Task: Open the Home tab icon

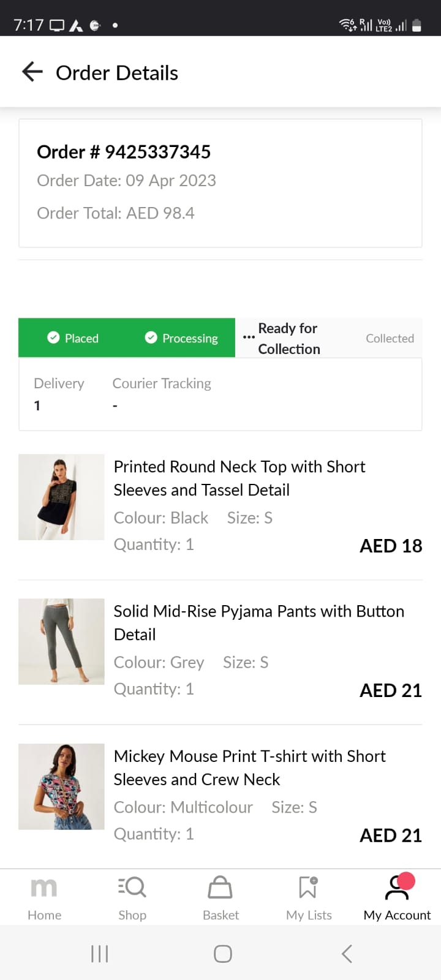Action: 44,888
